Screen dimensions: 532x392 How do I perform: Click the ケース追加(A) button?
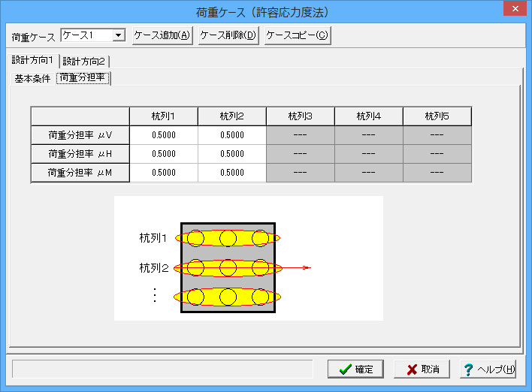(162, 35)
